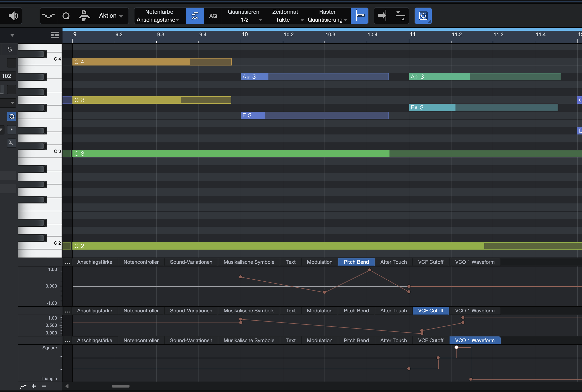Click the horizontal scrollbar thumb at bottom

pyautogui.click(x=121, y=386)
